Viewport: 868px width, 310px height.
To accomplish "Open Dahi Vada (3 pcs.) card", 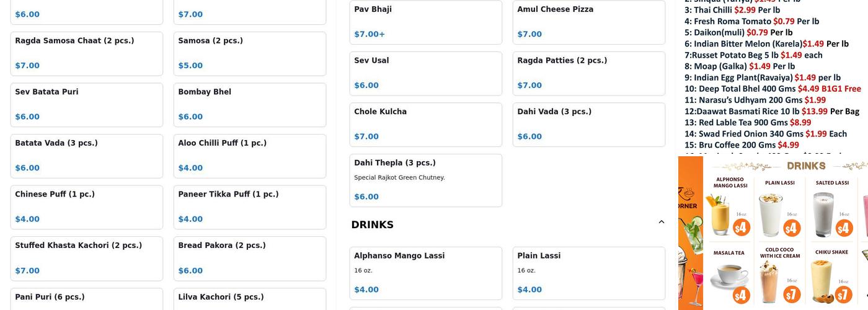I will 588,124.
